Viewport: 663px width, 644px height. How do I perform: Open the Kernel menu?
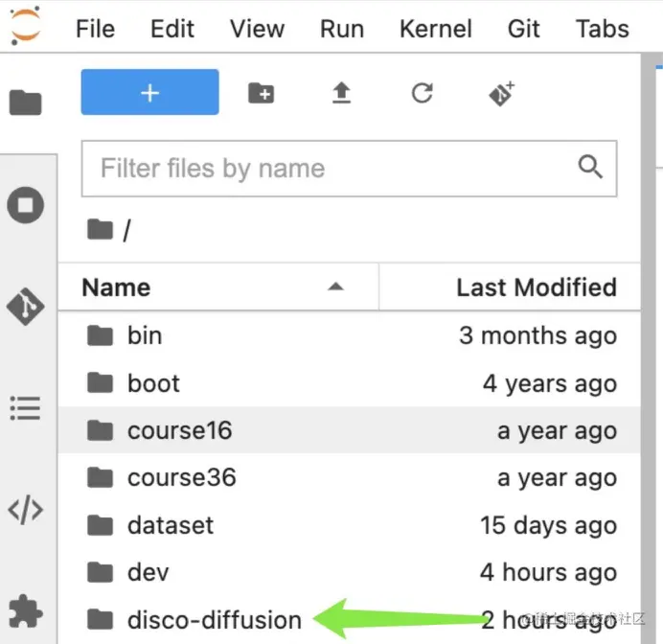coord(436,29)
